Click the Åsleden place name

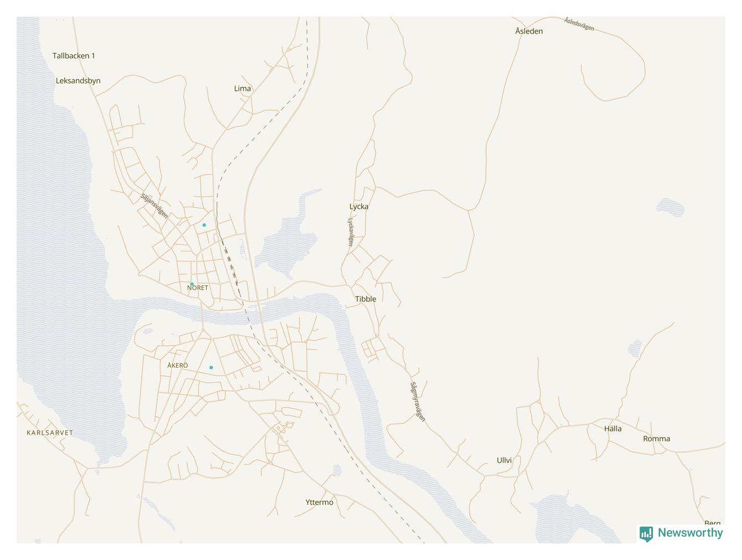pyautogui.click(x=529, y=31)
